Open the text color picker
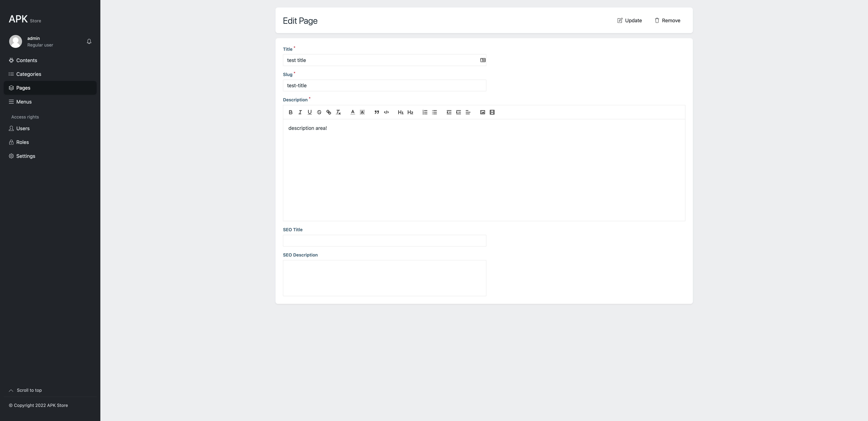The width and height of the screenshot is (868, 421). click(x=352, y=112)
